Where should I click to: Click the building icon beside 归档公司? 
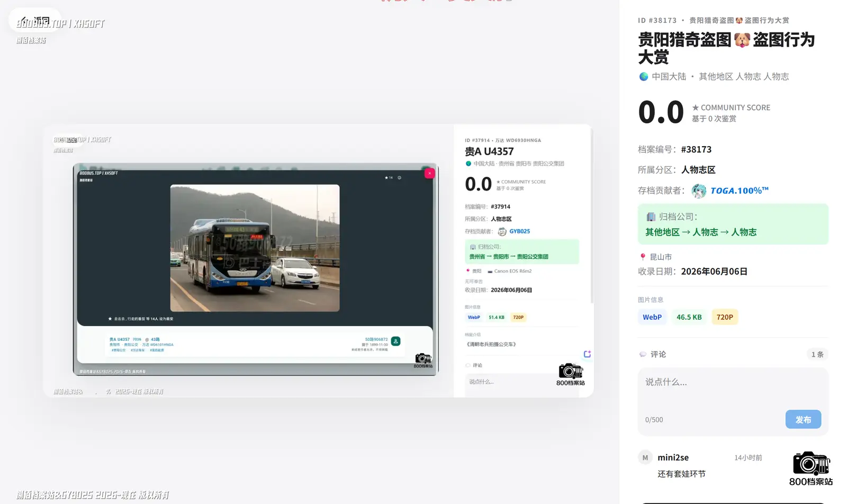(x=651, y=217)
